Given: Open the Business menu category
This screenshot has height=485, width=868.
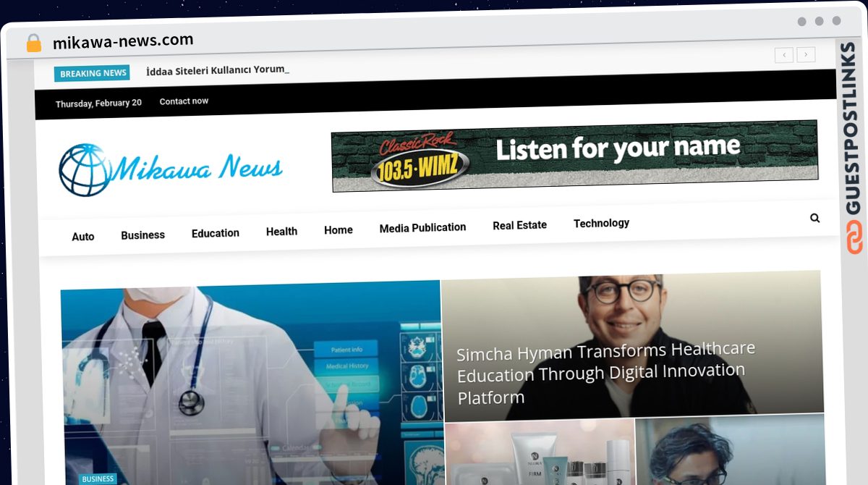Looking at the screenshot, I should (x=142, y=235).
